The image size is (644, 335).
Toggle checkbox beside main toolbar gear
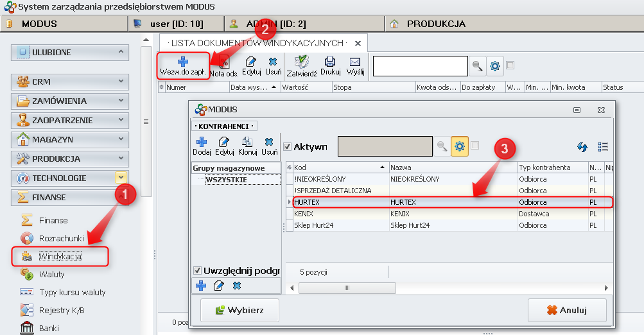click(510, 65)
